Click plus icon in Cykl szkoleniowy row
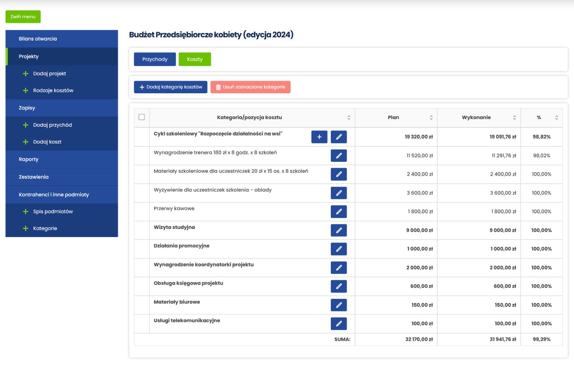The width and height of the screenshot is (574, 392). pos(319,137)
